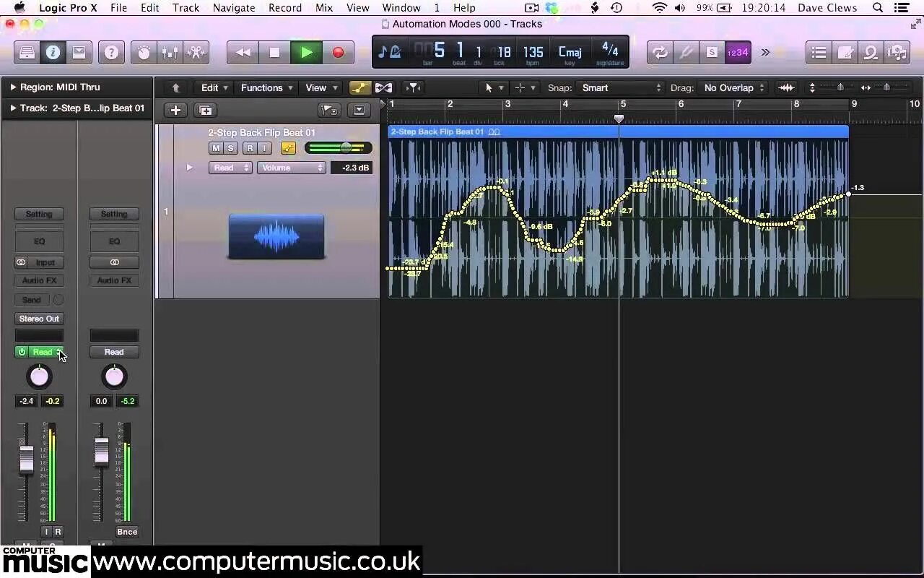The width and height of the screenshot is (924, 578).
Task: Open the track Read automation mode popup
Action: pos(230,168)
